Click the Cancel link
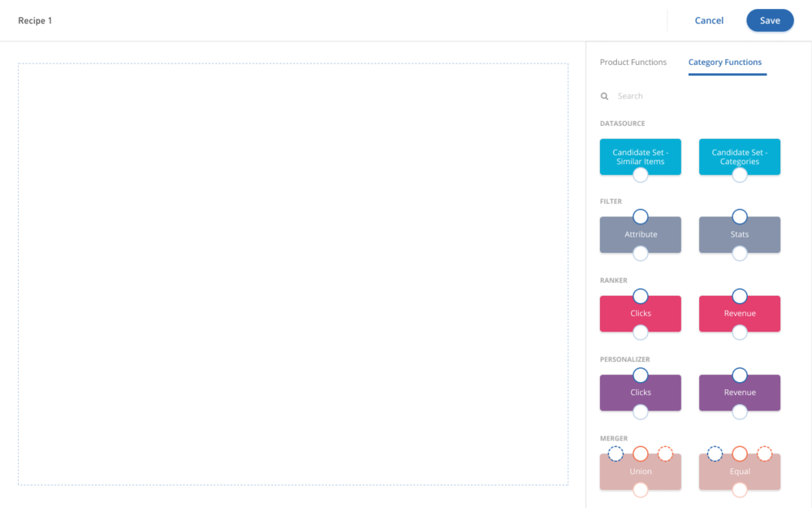The height and width of the screenshot is (508, 812). 709,21
